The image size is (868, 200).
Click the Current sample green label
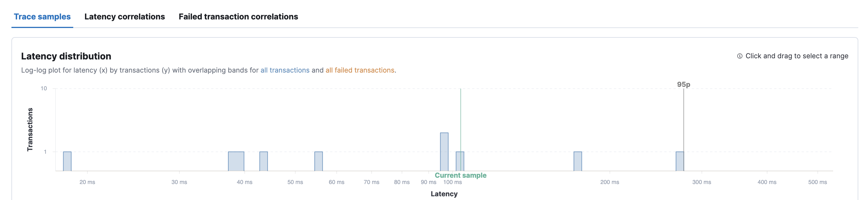click(460, 175)
